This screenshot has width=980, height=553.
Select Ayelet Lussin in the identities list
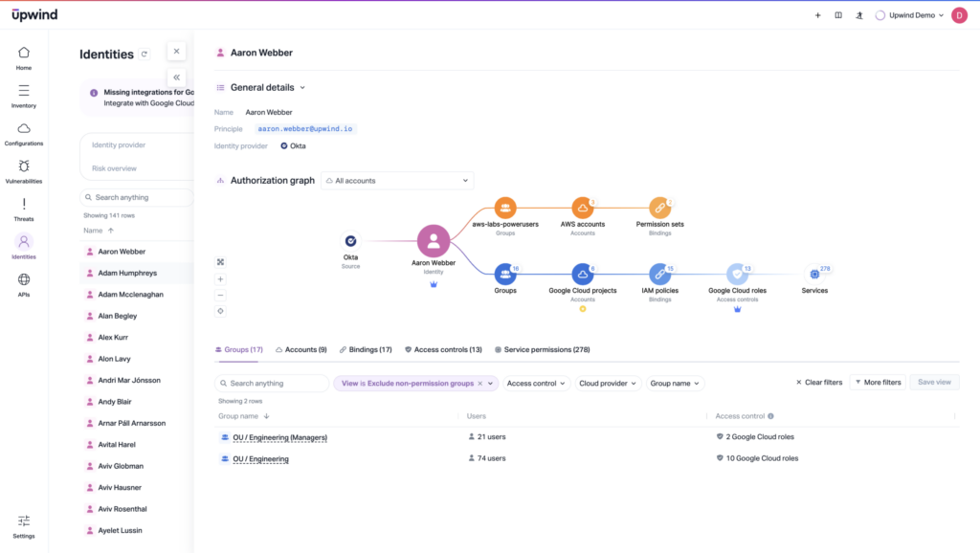120,530
